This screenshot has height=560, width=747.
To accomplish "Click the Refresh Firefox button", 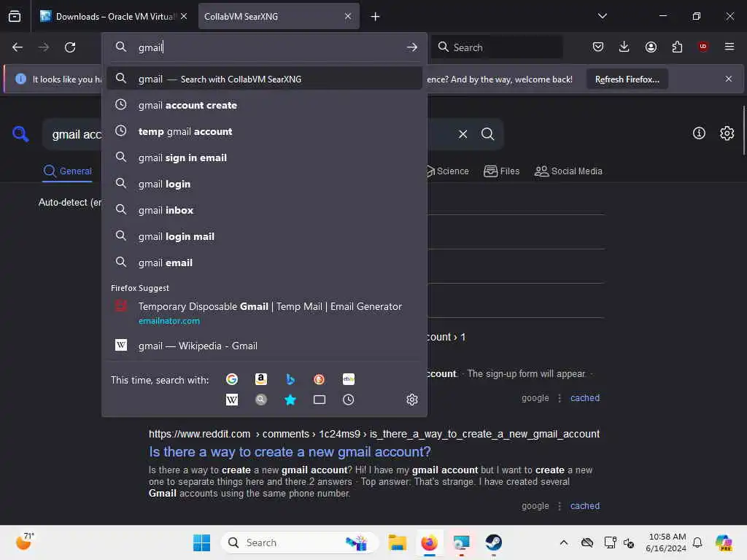I will click(x=627, y=79).
